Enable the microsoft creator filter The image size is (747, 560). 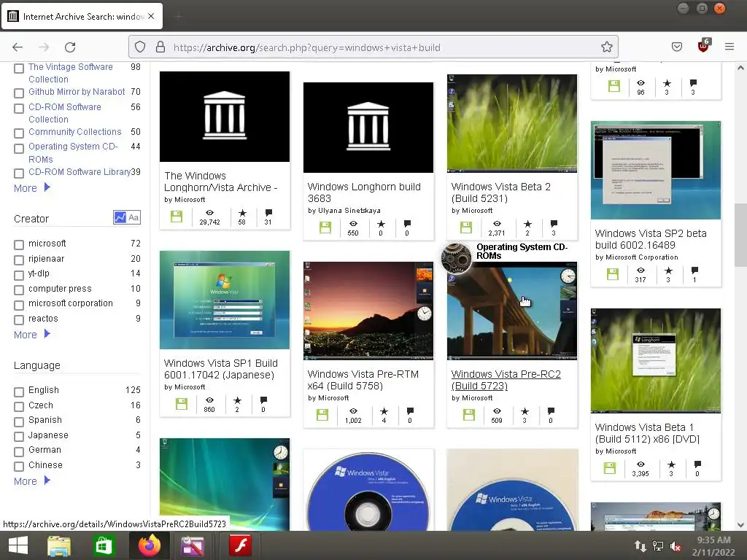click(18, 244)
